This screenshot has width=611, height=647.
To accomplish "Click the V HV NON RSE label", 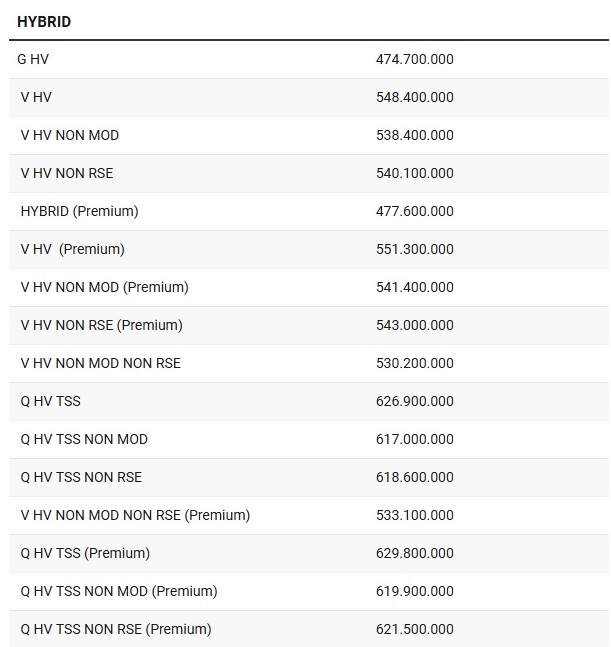I will point(67,173).
